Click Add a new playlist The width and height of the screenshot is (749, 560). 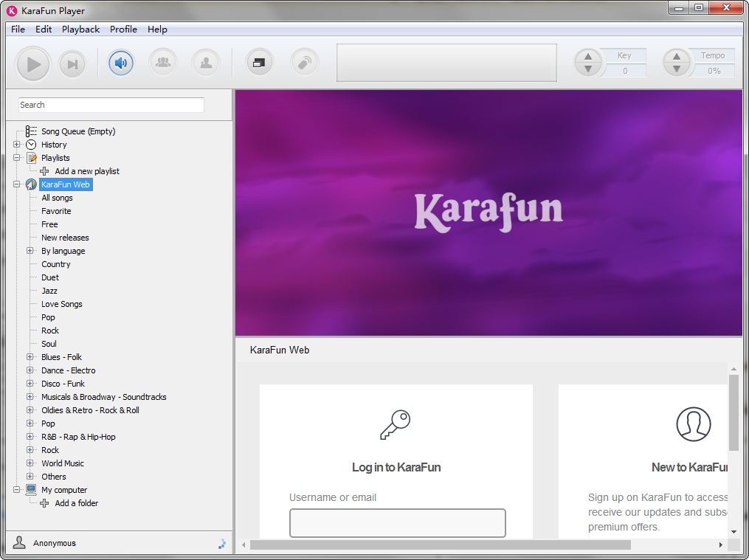pyautogui.click(x=86, y=171)
